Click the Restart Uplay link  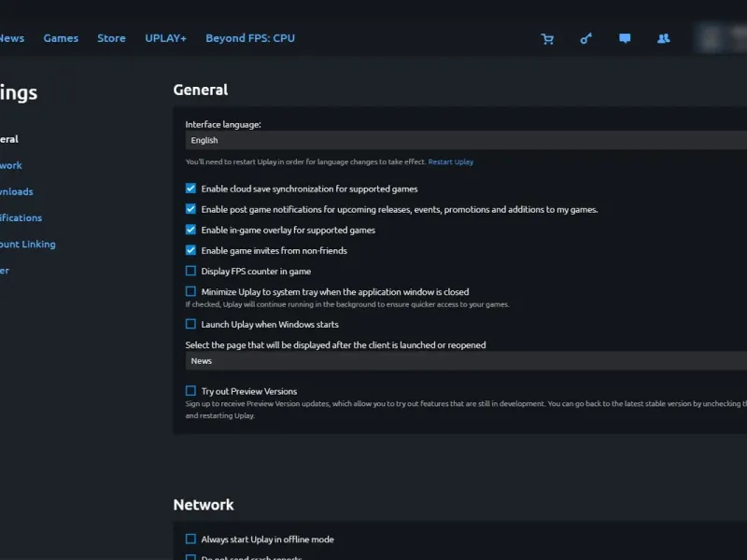pos(451,161)
